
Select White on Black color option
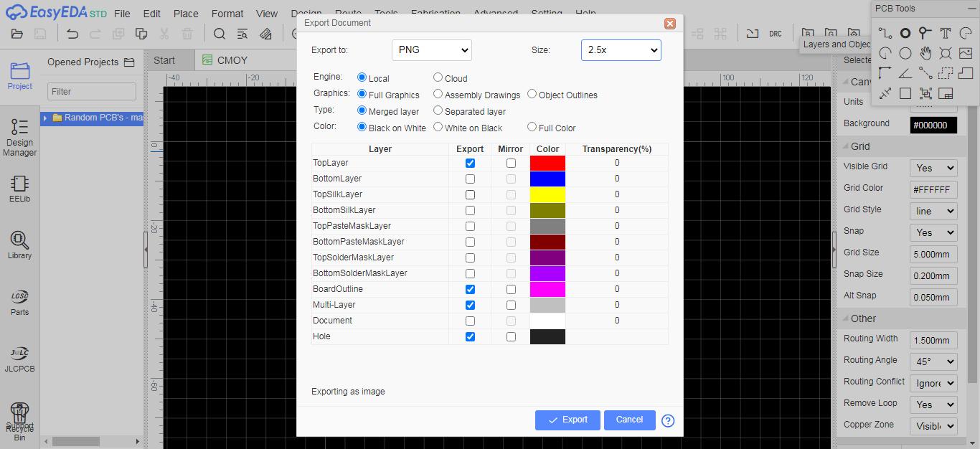[438, 127]
